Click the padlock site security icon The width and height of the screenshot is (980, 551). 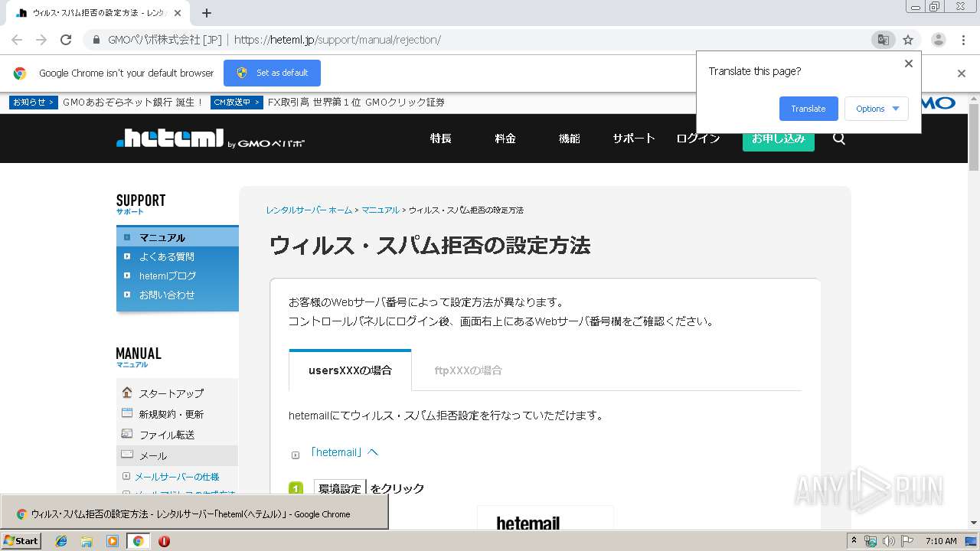tap(96, 40)
